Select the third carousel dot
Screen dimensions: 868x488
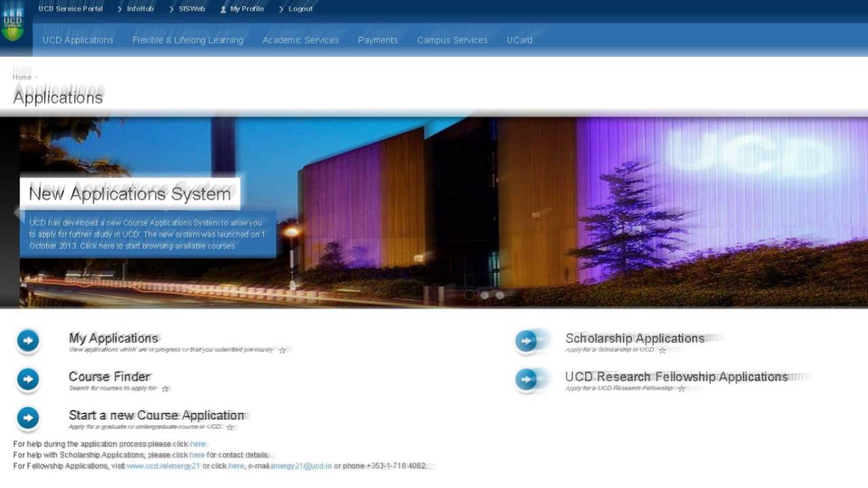click(x=500, y=295)
